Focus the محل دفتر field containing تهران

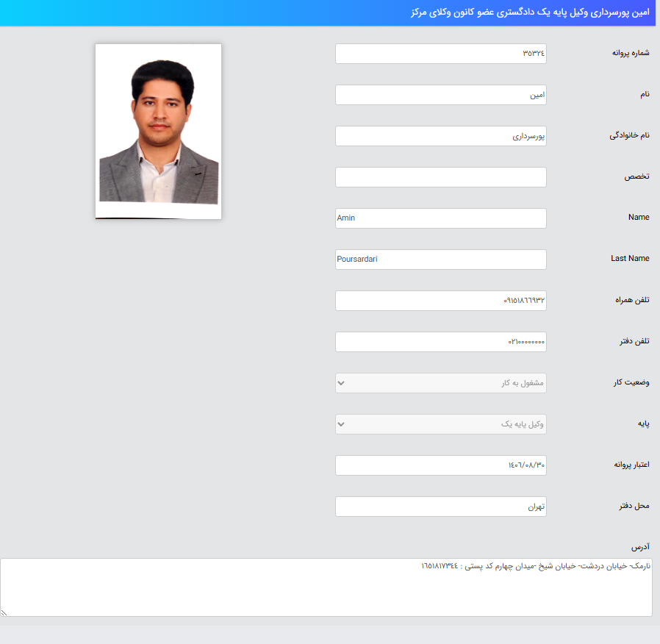click(440, 507)
